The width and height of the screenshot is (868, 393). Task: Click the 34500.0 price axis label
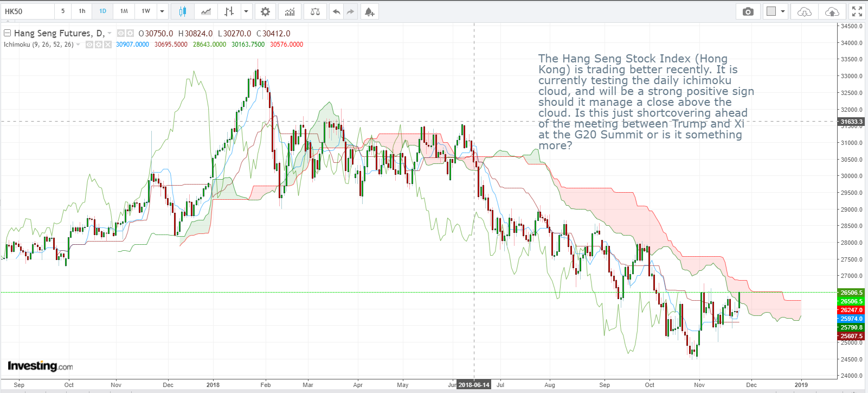coord(852,26)
